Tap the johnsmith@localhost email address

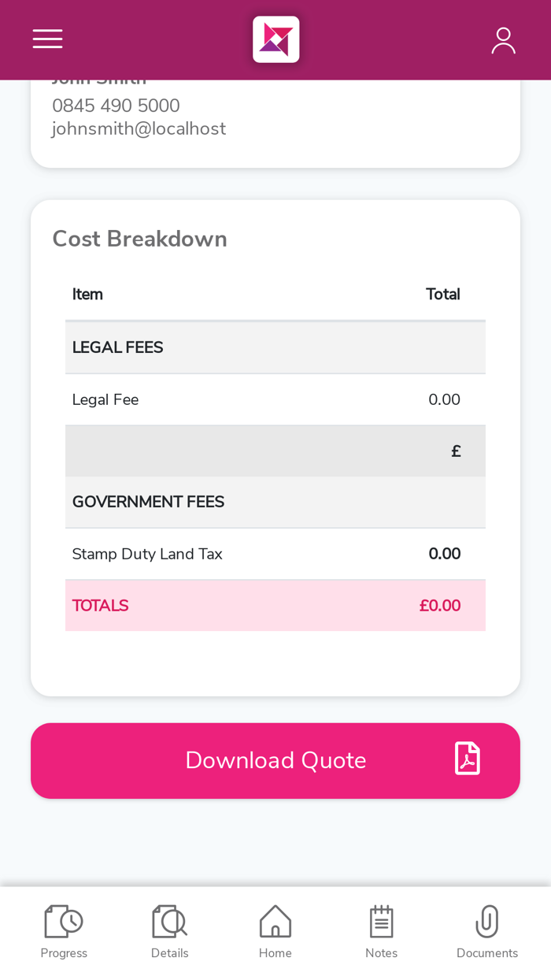click(x=139, y=128)
